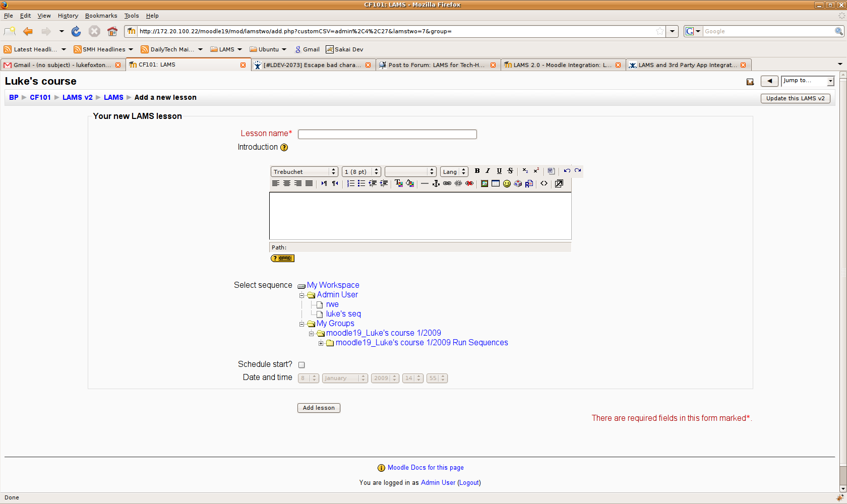Expand the Run Sequences folder
Image resolution: width=847 pixels, height=504 pixels.
pos(321,343)
